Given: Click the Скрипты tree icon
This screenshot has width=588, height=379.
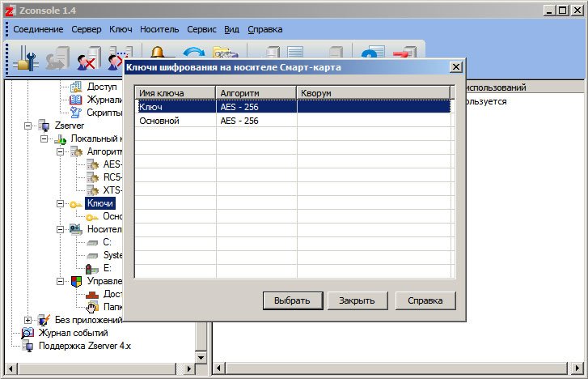Looking at the screenshot, I should pyautogui.click(x=76, y=113).
